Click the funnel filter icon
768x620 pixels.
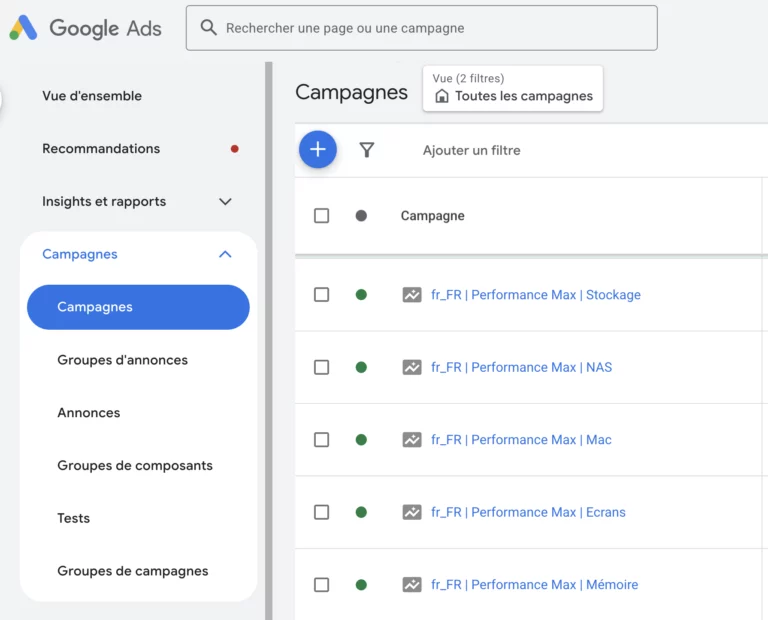[367, 150]
